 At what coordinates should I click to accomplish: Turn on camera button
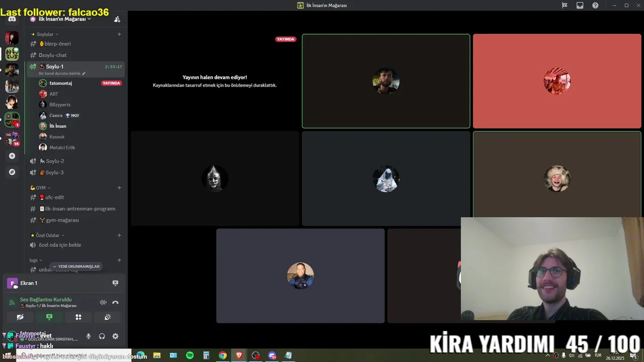[20, 317]
